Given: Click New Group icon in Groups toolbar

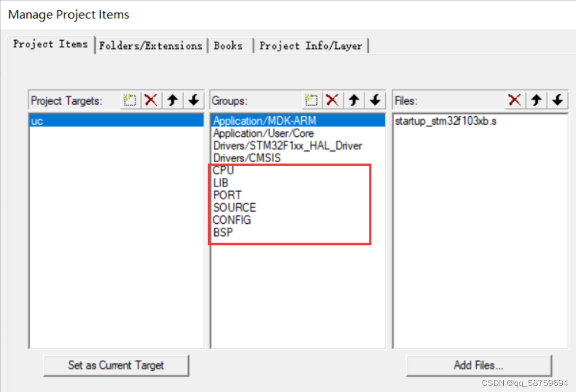Looking at the screenshot, I should pos(311,100).
